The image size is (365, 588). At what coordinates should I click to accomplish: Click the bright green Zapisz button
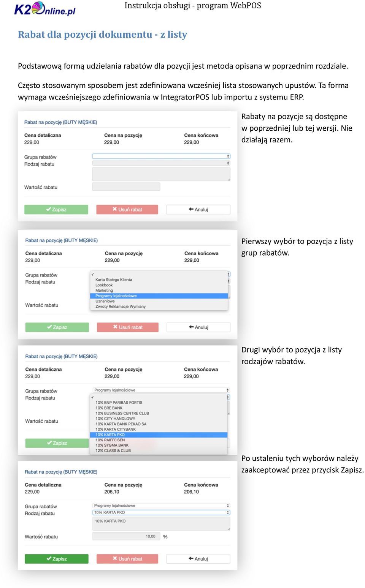57,559
